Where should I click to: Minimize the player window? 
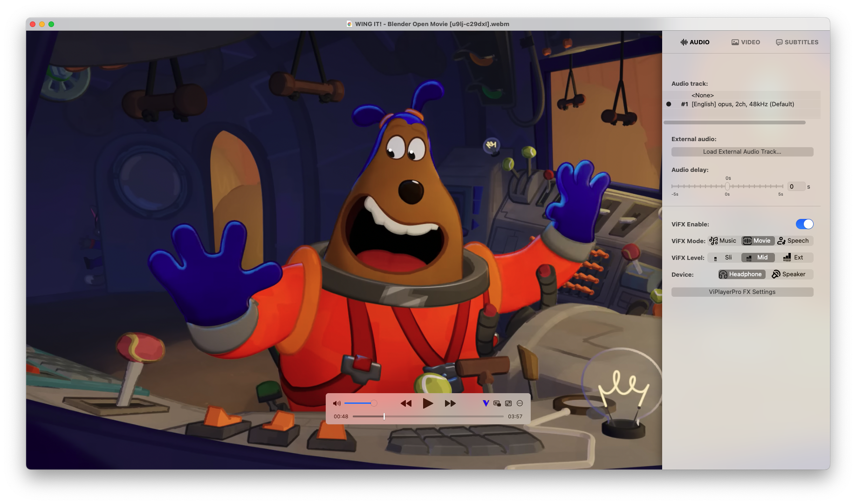coord(42,24)
